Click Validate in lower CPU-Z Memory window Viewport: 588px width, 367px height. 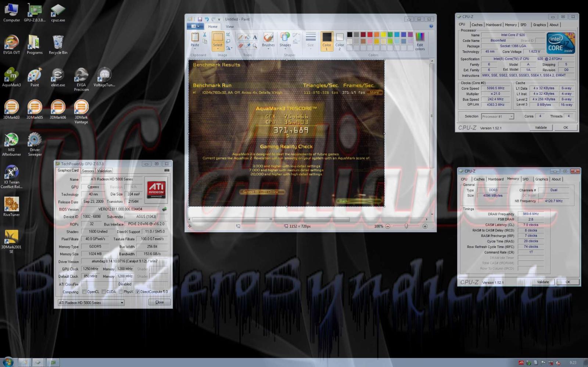543,282
